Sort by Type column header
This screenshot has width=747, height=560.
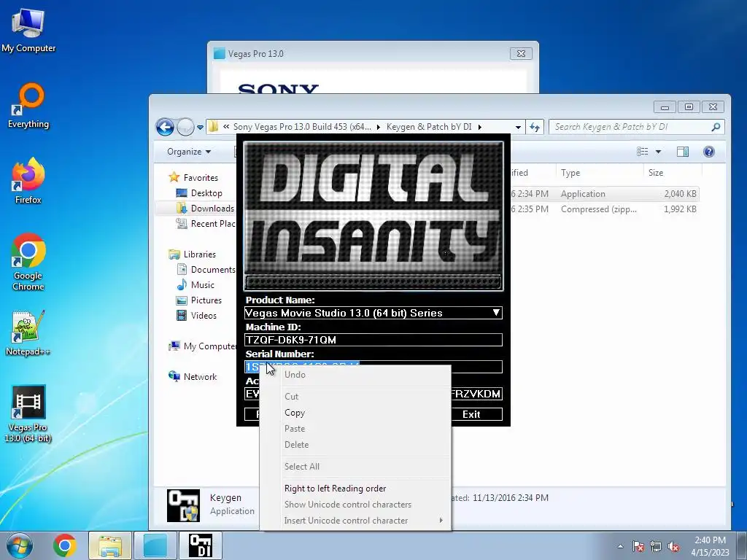pyautogui.click(x=599, y=173)
